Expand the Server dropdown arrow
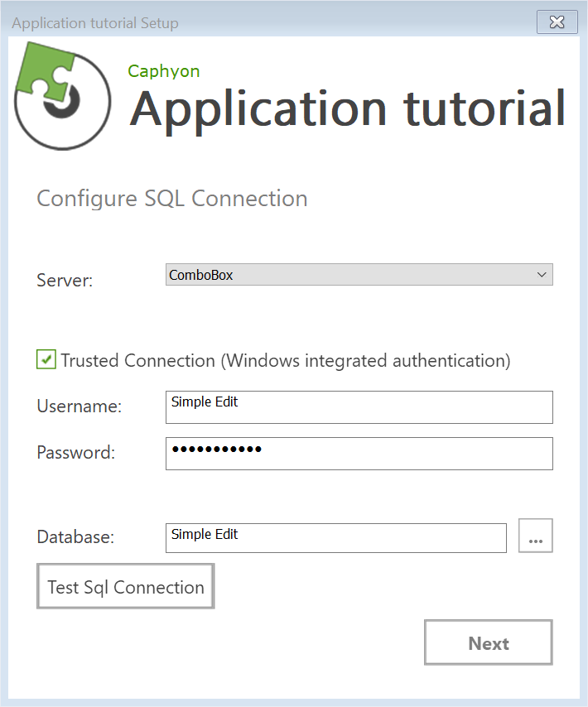The width and height of the screenshot is (588, 707). [x=542, y=275]
